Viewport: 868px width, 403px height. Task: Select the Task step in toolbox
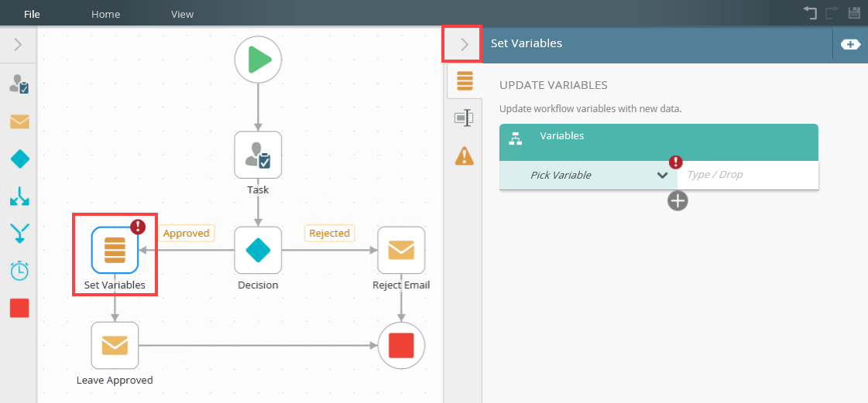click(x=19, y=84)
